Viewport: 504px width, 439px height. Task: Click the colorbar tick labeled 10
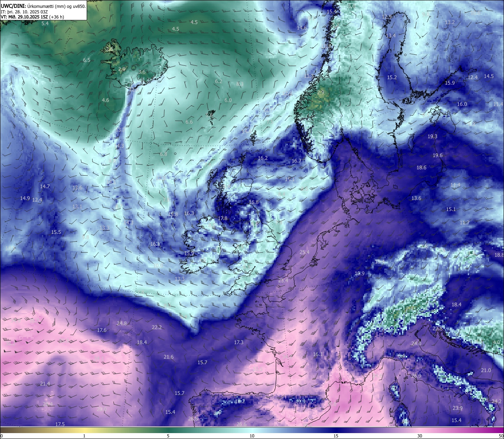click(252, 436)
